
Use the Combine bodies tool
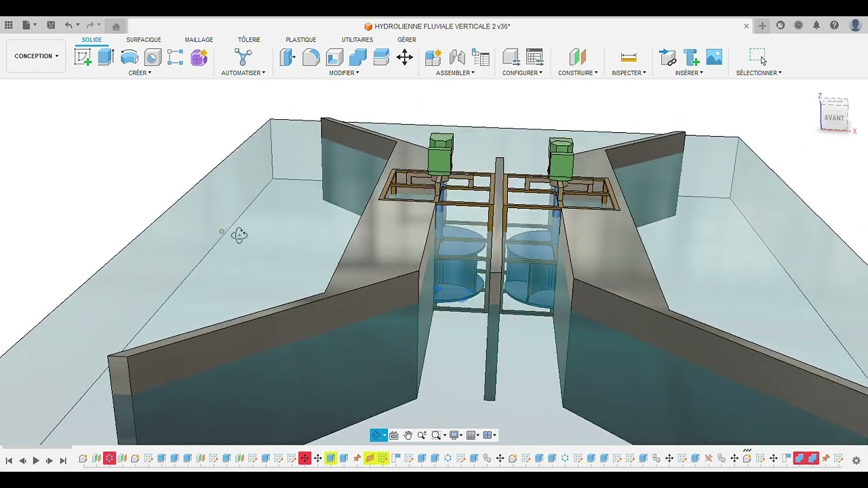coord(358,57)
